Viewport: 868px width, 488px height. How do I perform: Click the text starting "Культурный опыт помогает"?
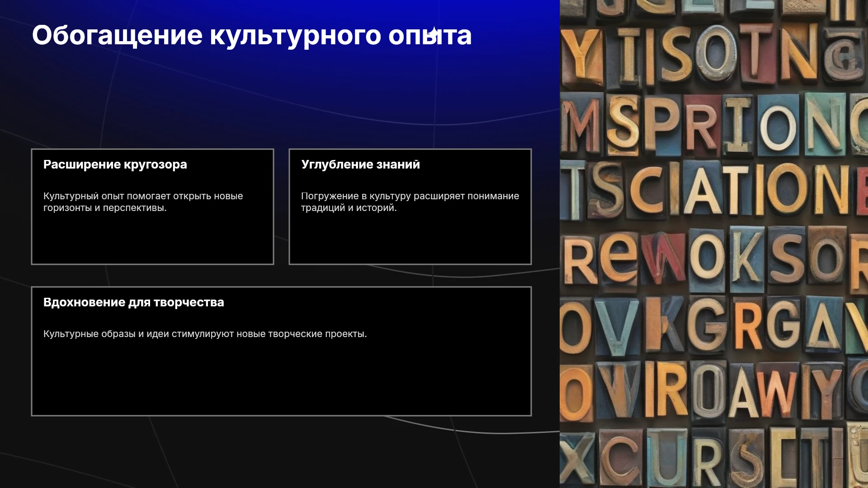click(x=143, y=202)
